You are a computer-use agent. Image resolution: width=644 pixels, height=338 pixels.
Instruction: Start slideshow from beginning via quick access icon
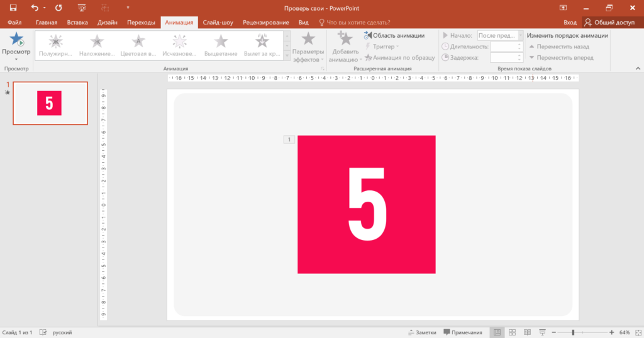pos(82,8)
